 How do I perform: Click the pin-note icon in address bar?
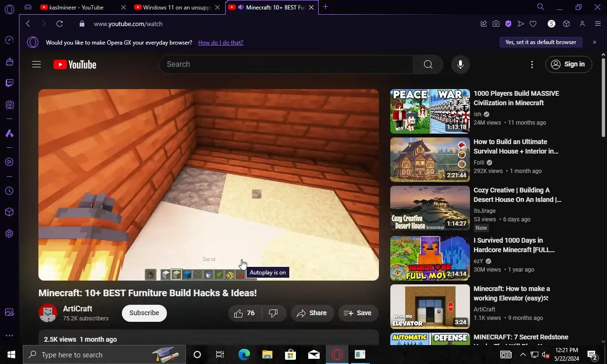[x=484, y=24]
